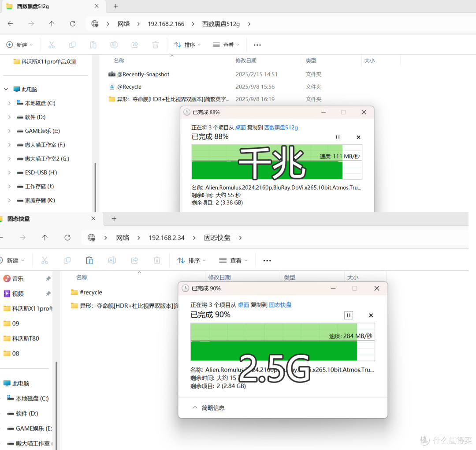The height and width of the screenshot is (450, 476).
Task: Collapse details with 简略信息 chevron
Action: 195,408
